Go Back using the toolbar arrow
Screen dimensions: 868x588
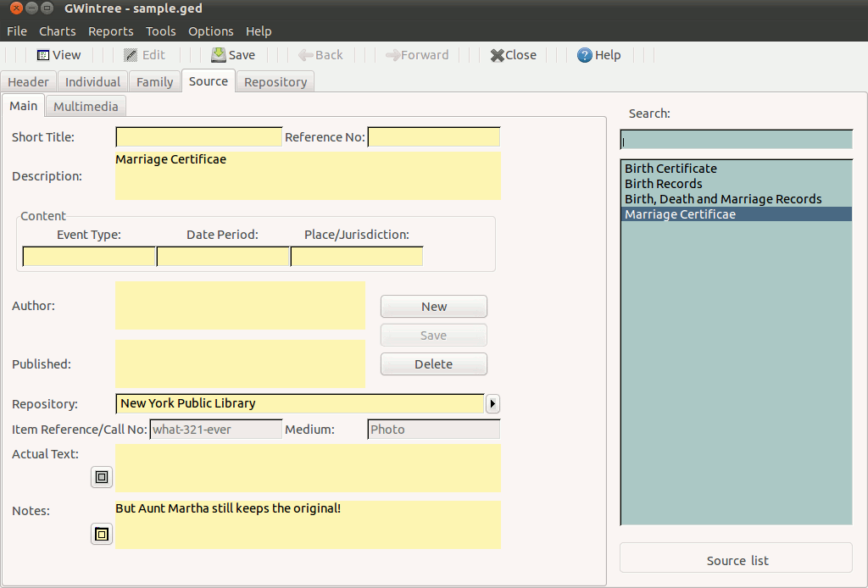pos(320,55)
